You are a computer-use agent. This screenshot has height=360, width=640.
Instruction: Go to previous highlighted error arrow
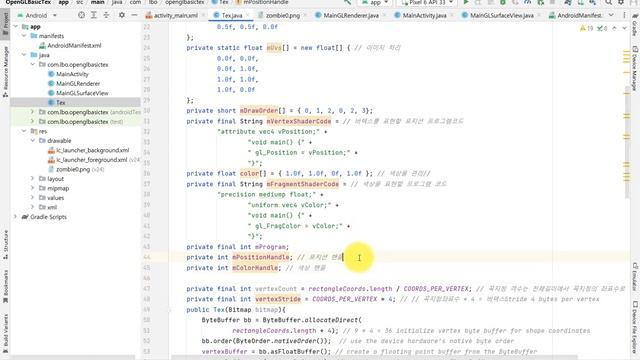(x=615, y=28)
